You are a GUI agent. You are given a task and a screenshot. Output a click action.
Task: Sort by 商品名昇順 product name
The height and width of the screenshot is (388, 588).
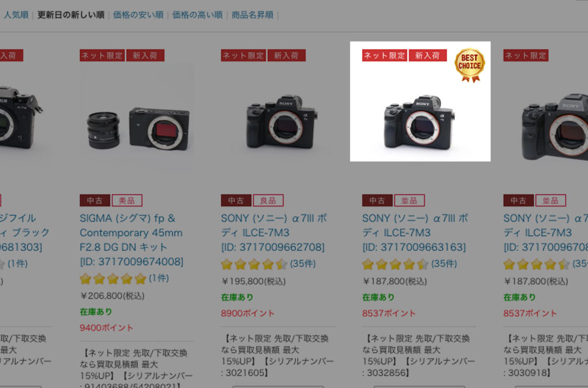[x=252, y=15]
